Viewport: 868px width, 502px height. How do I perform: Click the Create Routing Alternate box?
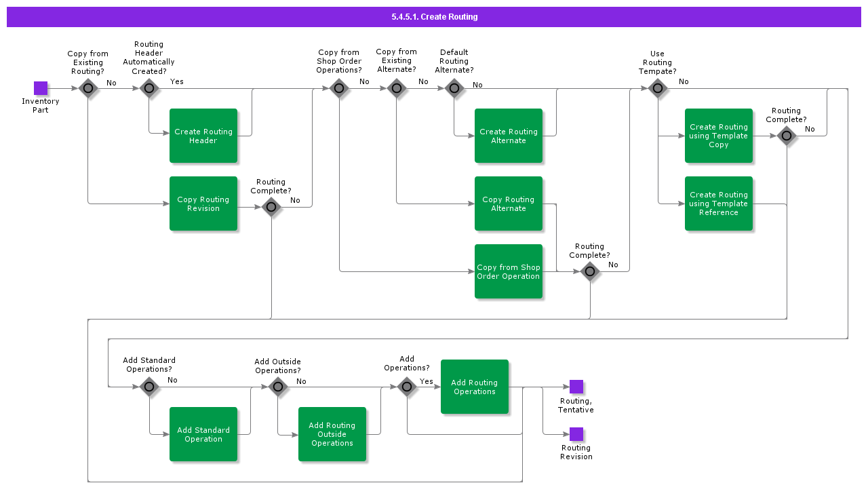[x=509, y=136]
